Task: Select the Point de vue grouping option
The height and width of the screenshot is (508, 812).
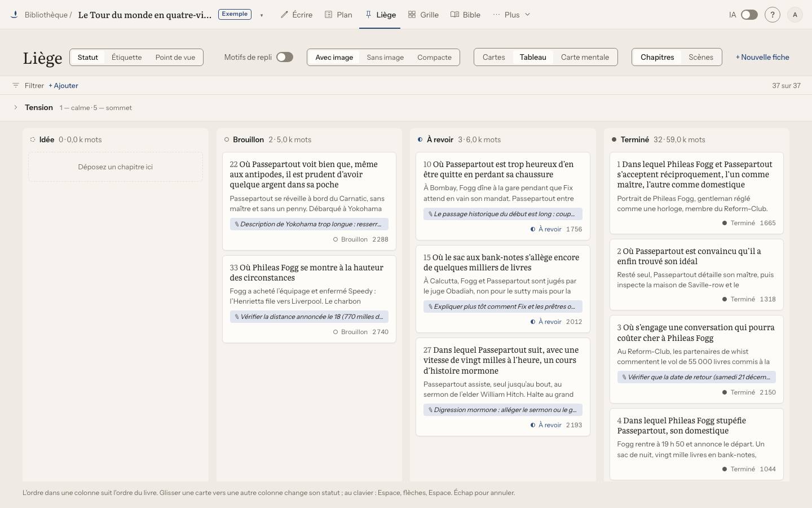Action: (x=175, y=57)
